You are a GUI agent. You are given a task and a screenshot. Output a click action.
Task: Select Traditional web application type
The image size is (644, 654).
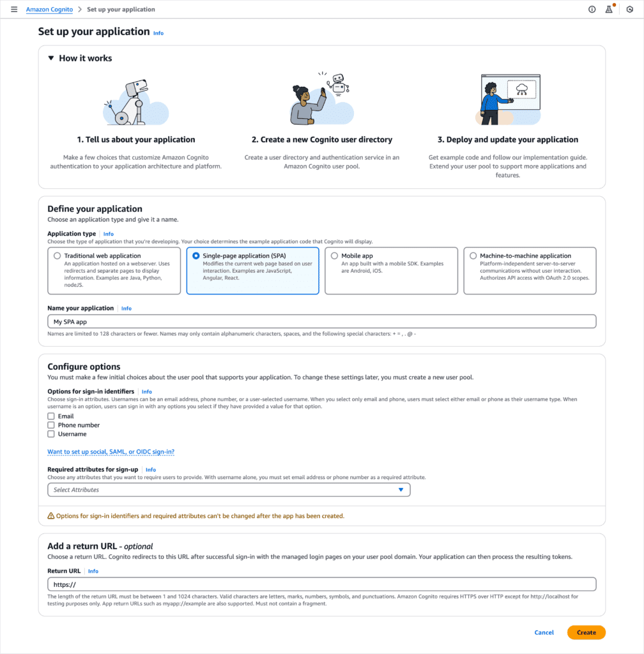point(57,255)
